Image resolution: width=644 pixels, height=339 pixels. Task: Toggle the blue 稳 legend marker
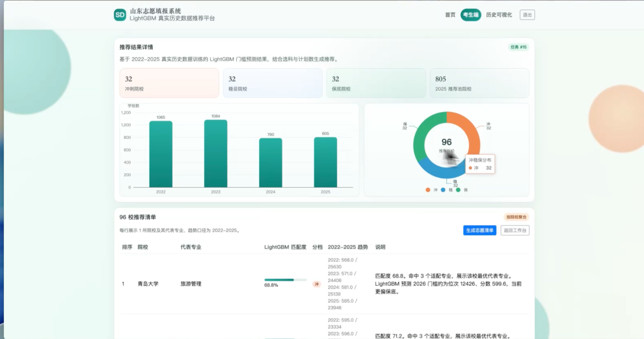coord(443,190)
